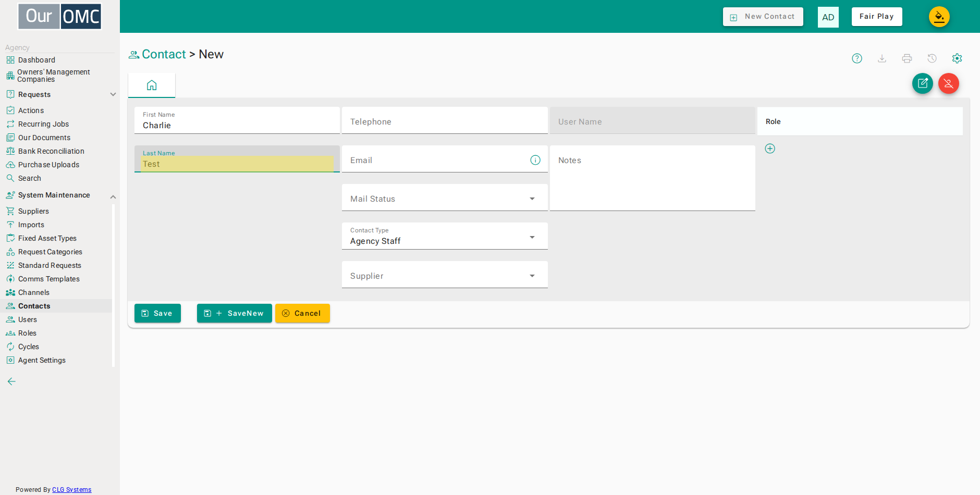Image resolution: width=980 pixels, height=495 pixels.
Task: Open the settings gear icon
Action: point(957,58)
